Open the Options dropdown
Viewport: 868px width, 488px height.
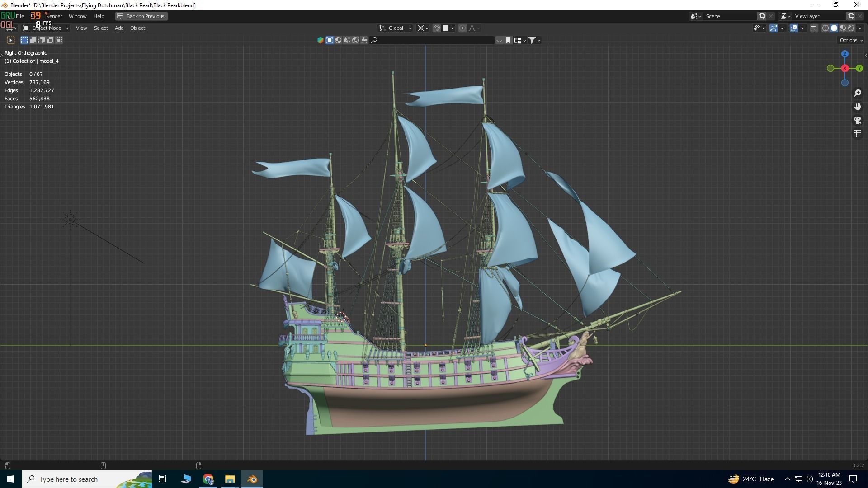(x=851, y=40)
